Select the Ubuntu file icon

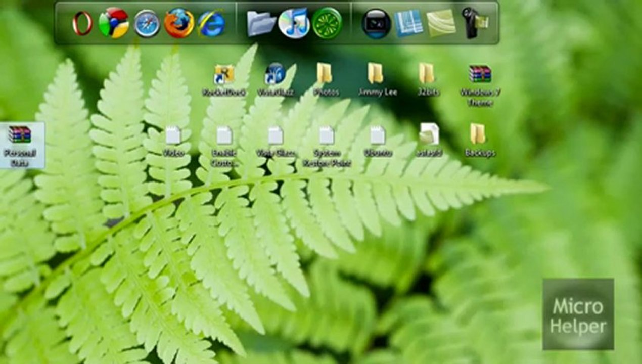[x=378, y=141]
